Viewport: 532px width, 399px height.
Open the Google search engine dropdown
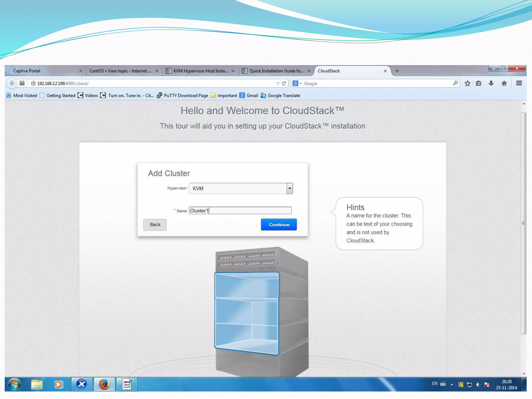(x=297, y=83)
